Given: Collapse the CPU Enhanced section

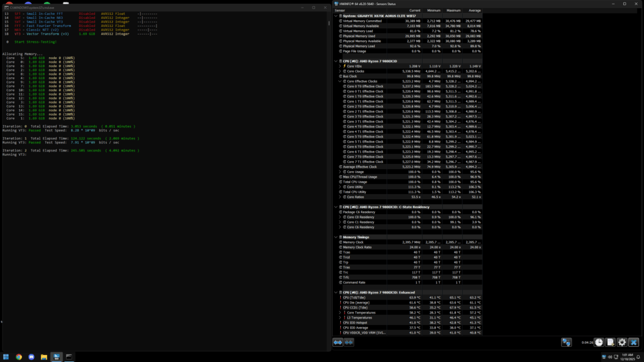Looking at the screenshot, I should (336, 293).
